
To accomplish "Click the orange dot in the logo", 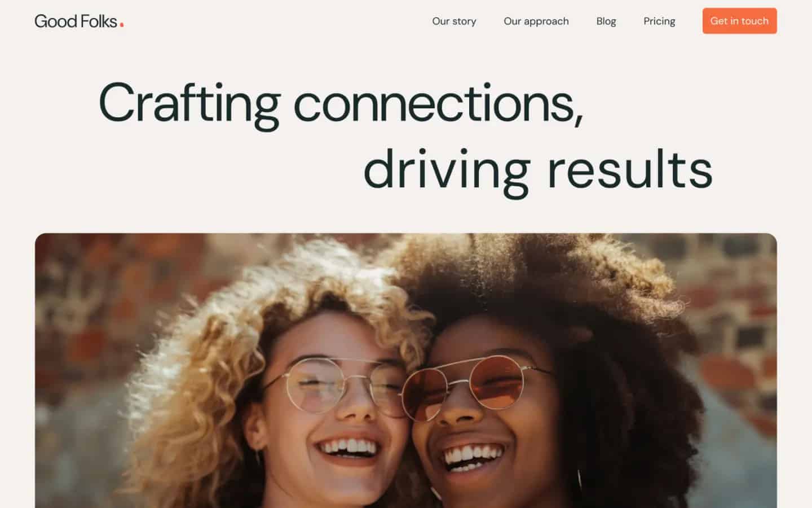I will pyautogui.click(x=122, y=25).
